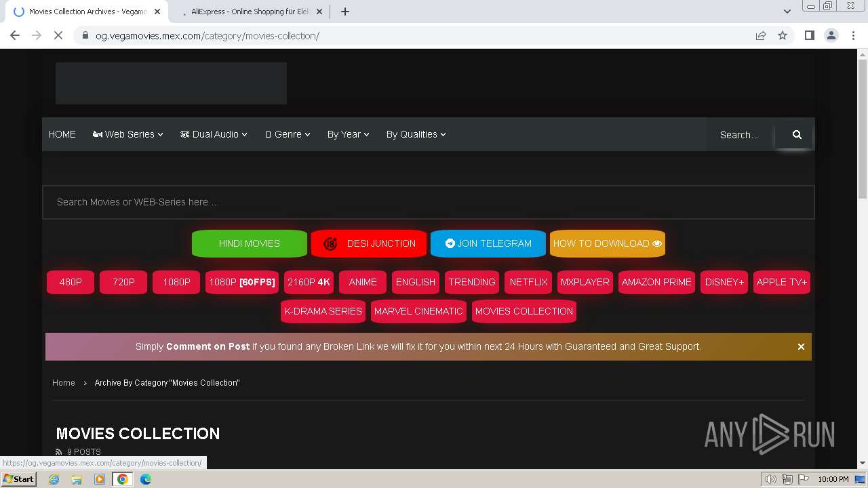This screenshot has width=868, height=488.
Task: Expand the Dual Audio menu
Action: tap(214, 134)
